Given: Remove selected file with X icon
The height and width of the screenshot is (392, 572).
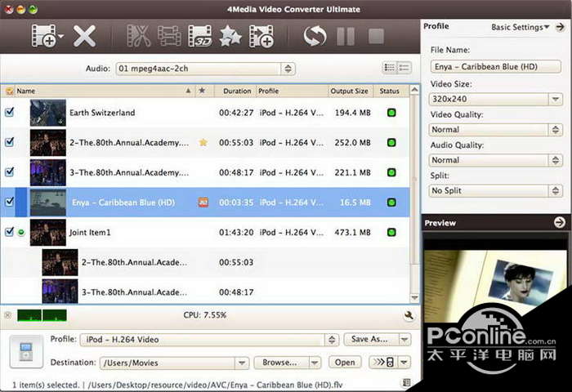Looking at the screenshot, I should tap(84, 36).
